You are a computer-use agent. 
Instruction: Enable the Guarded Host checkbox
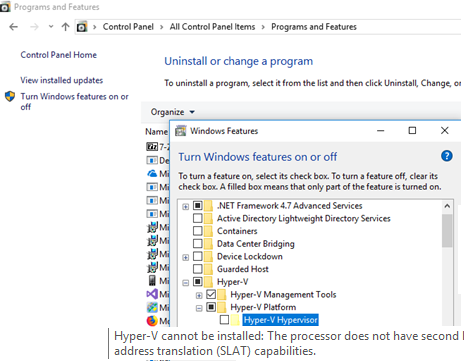coord(198,269)
